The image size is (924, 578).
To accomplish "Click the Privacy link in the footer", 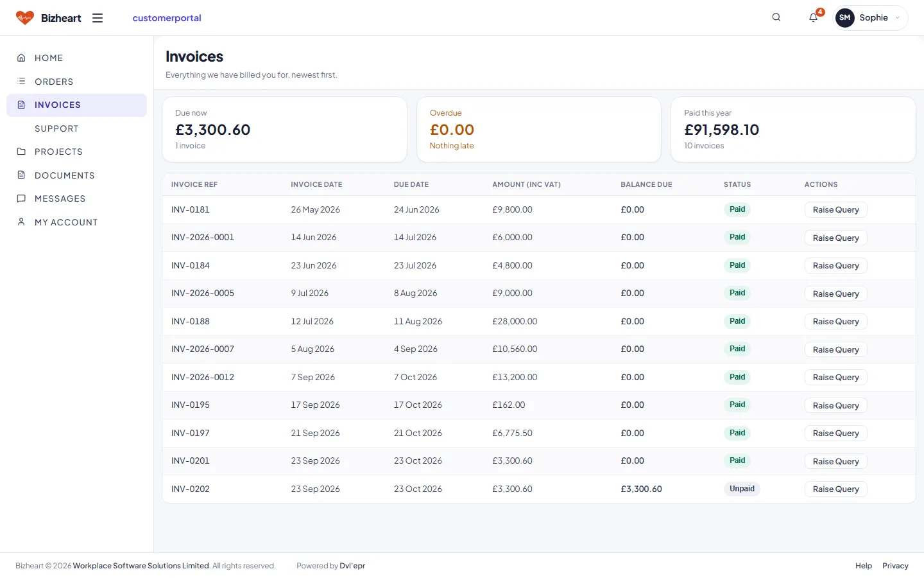I will (895, 566).
